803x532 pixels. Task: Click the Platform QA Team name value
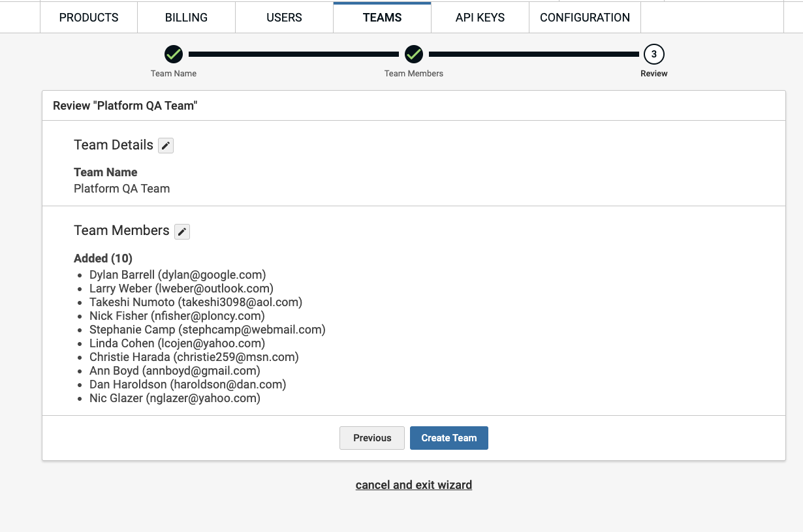[x=122, y=189]
